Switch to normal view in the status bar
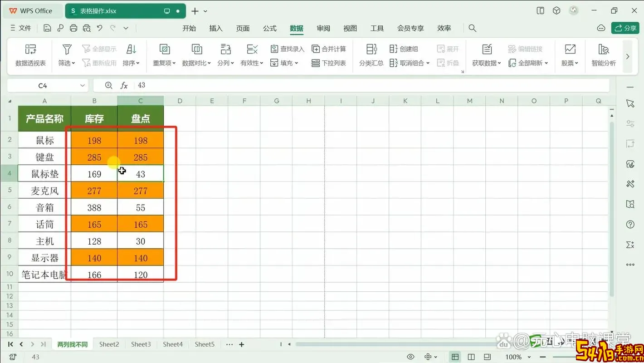644x363 pixels. tap(455, 357)
